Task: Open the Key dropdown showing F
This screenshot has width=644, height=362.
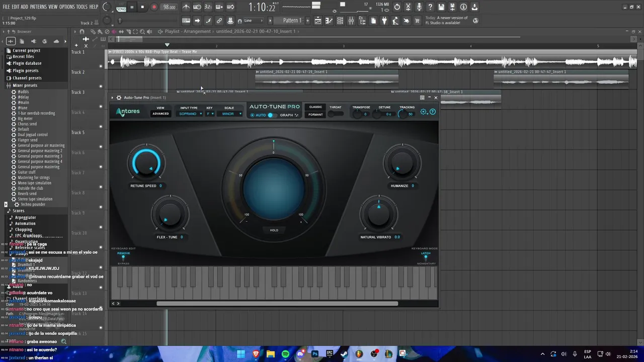Action: coord(209,114)
